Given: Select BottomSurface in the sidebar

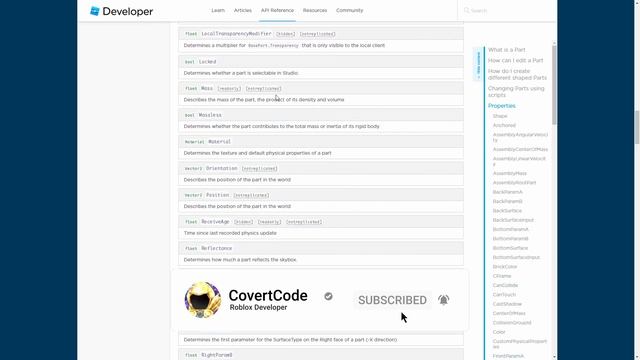Looking at the screenshot, I should (510, 248).
